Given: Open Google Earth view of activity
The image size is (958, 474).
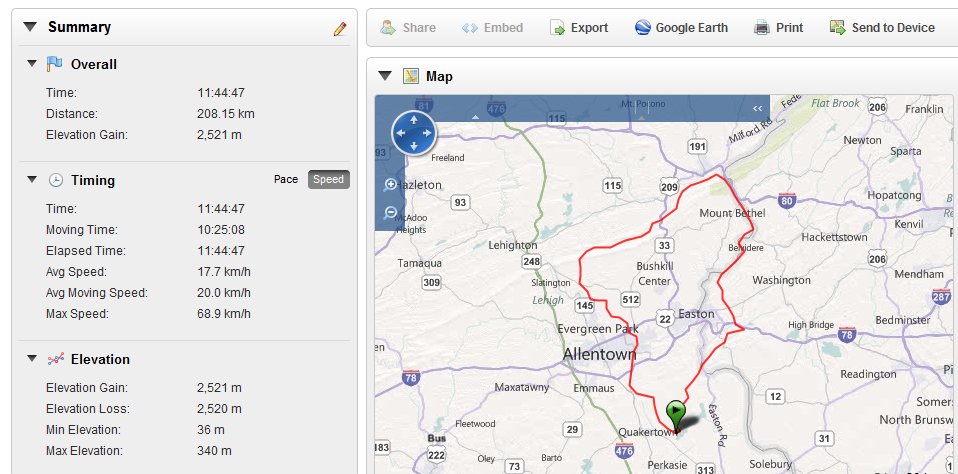Looking at the screenshot, I should (681, 27).
